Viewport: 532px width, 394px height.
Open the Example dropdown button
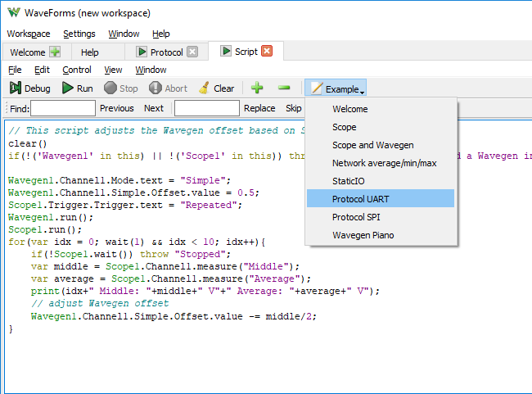(x=336, y=88)
